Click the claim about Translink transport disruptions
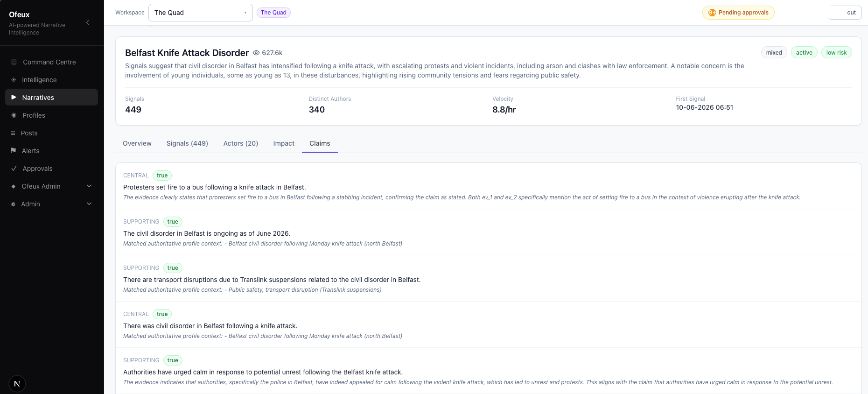The height and width of the screenshot is (394, 868). point(272,280)
